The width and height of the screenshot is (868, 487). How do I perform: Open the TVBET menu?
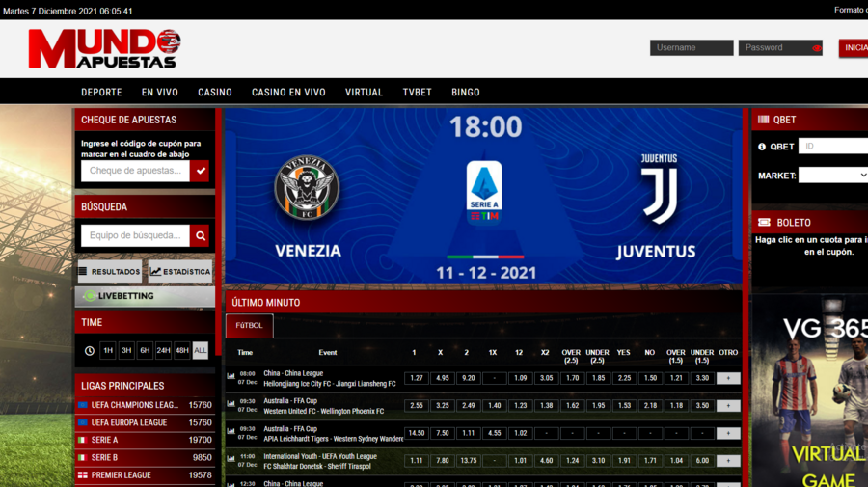(417, 93)
